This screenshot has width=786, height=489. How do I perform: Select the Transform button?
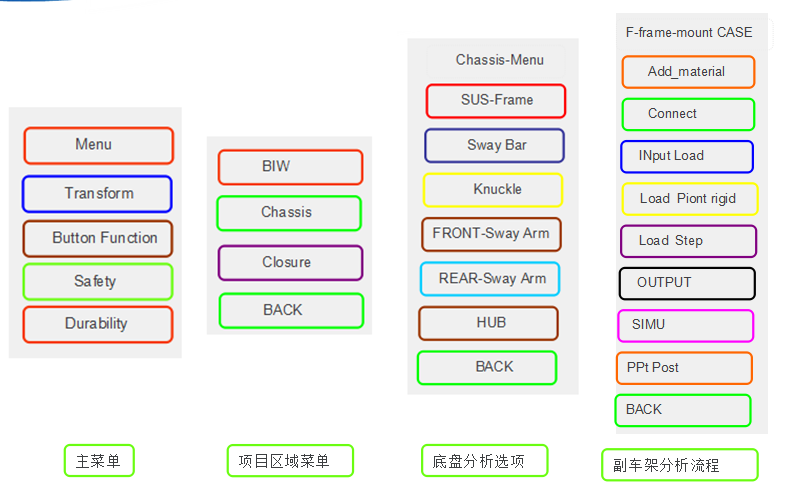coord(97,193)
